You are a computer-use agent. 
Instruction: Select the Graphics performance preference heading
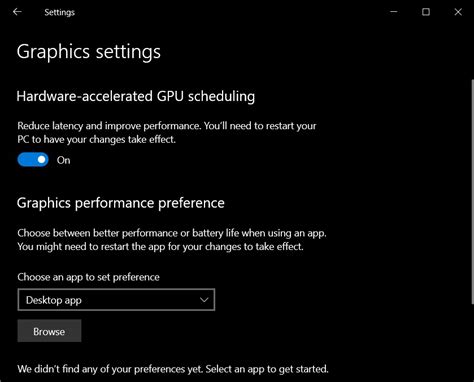121,203
